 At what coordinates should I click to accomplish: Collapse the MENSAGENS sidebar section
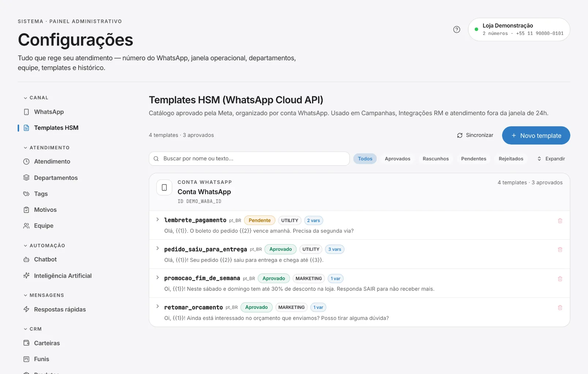(44, 295)
